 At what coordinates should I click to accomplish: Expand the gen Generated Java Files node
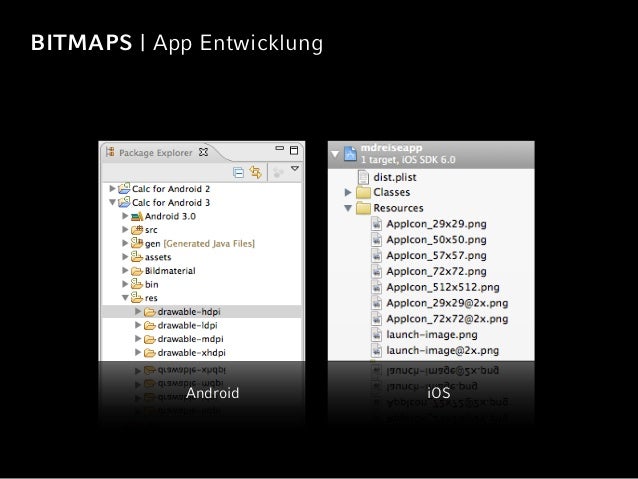[x=125, y=243]
